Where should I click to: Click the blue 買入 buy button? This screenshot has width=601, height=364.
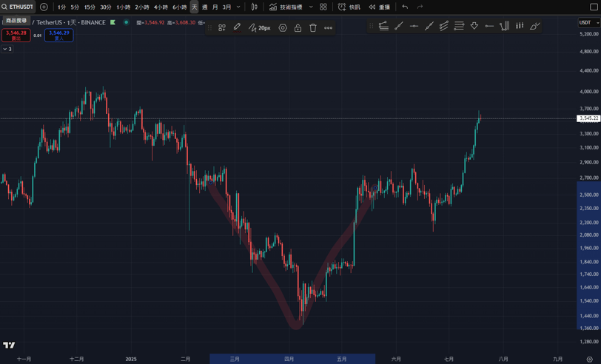(59, 36)
